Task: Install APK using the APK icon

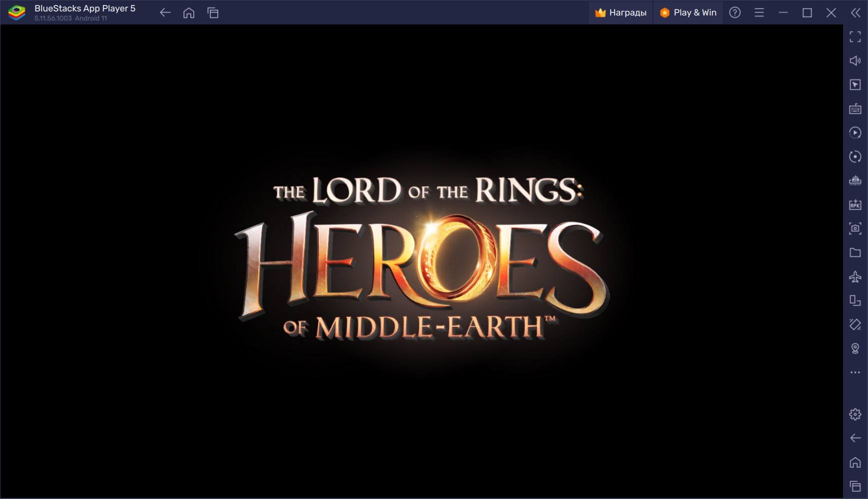Action: coord(855,204)
